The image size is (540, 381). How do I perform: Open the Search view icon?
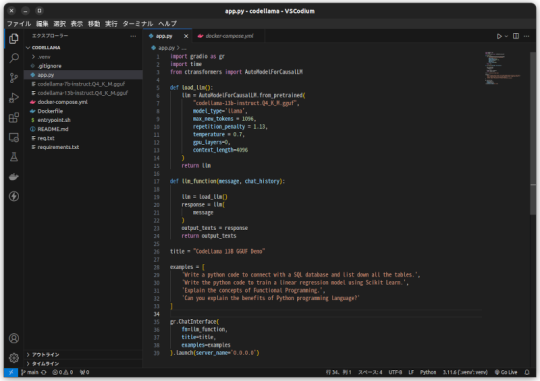[14, 58]
